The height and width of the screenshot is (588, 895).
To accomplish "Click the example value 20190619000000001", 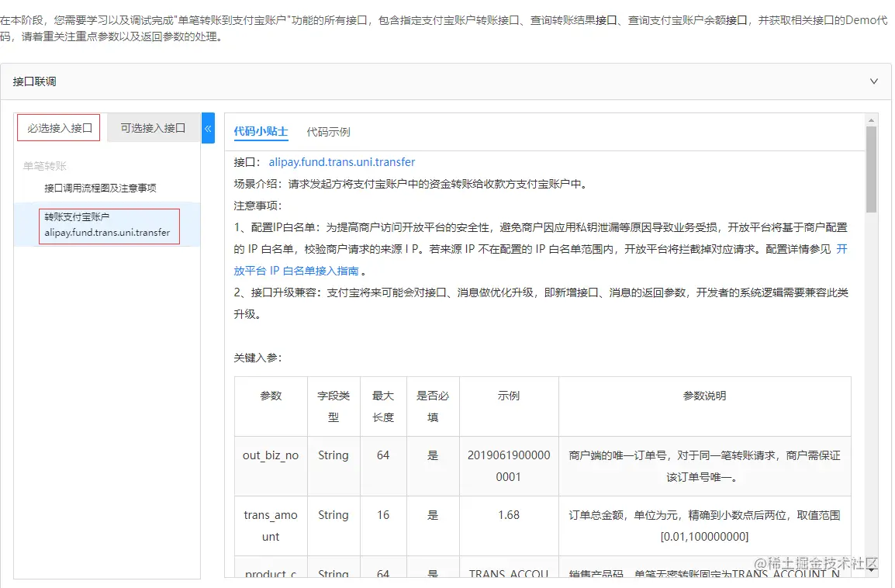I will [509, 466].
